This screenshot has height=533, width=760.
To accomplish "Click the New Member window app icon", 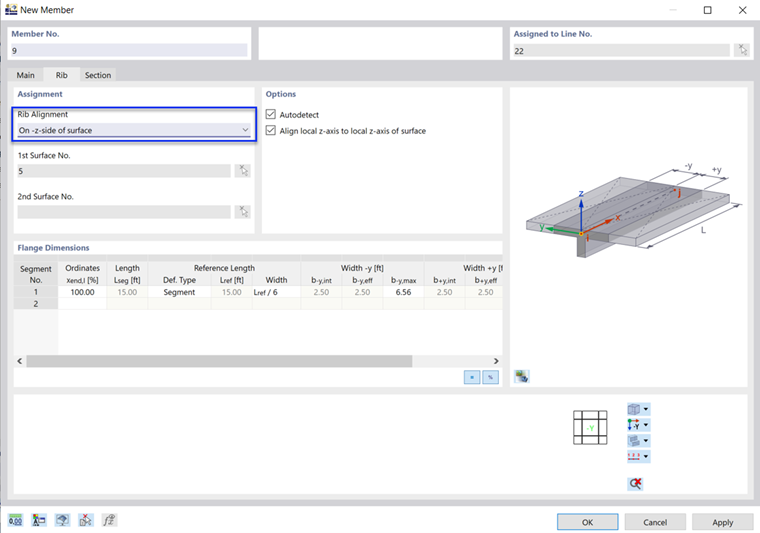I will [x=11, y=10].
